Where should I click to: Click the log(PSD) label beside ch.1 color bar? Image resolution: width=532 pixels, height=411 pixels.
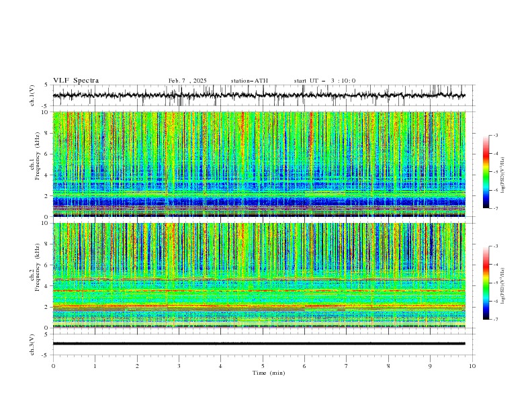tap(502, 175)
